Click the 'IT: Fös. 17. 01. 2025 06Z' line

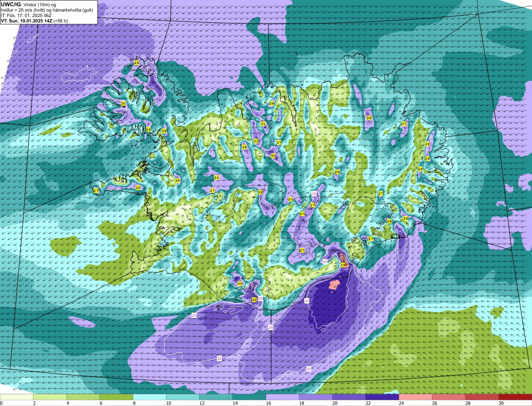pos(26,15)
